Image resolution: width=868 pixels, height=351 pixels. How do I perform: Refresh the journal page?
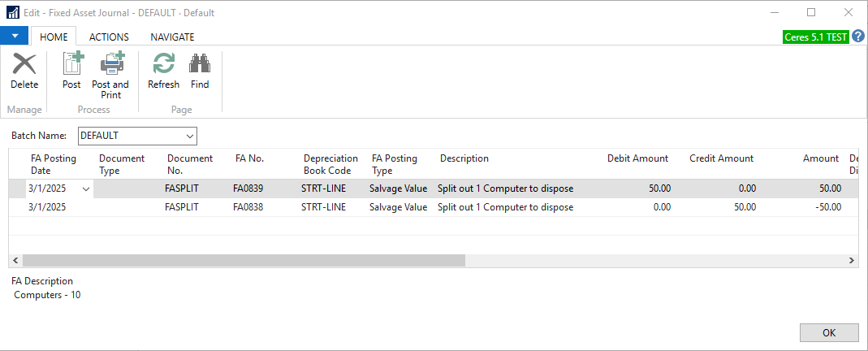click(x=163, y=65)
